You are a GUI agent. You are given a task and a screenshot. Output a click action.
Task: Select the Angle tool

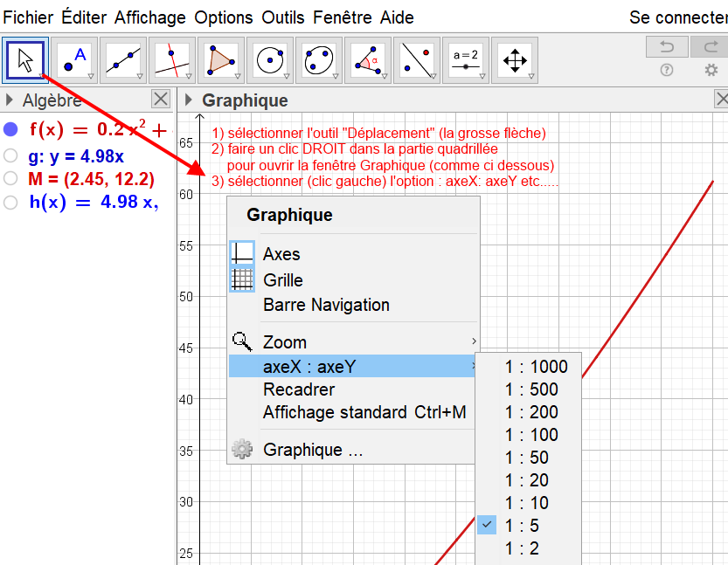[x=368, y=60]
